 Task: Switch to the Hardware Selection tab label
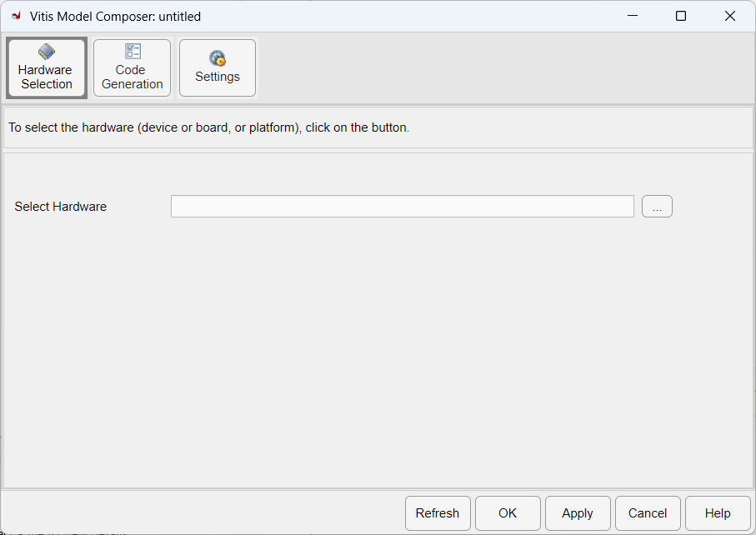47,77
